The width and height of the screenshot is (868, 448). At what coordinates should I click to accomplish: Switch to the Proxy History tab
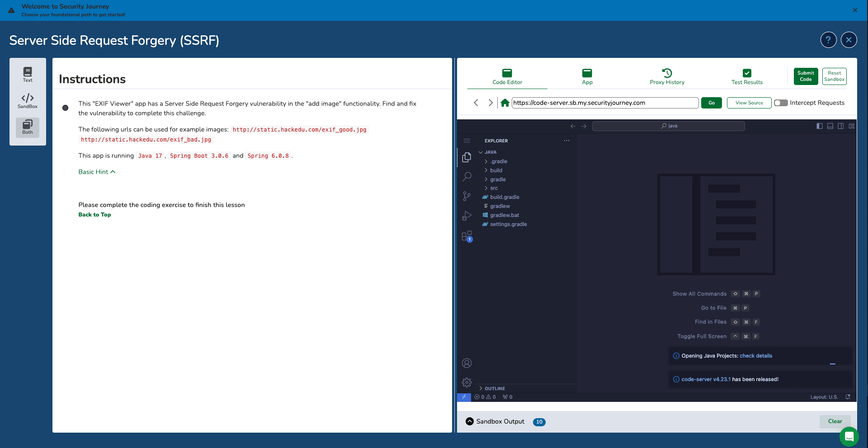pos(667,76)
